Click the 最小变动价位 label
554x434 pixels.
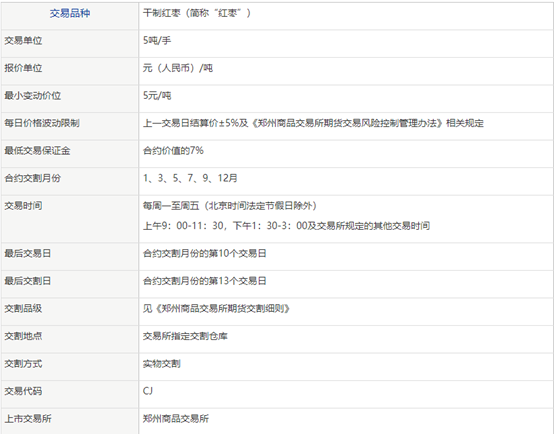pos(33,96)
